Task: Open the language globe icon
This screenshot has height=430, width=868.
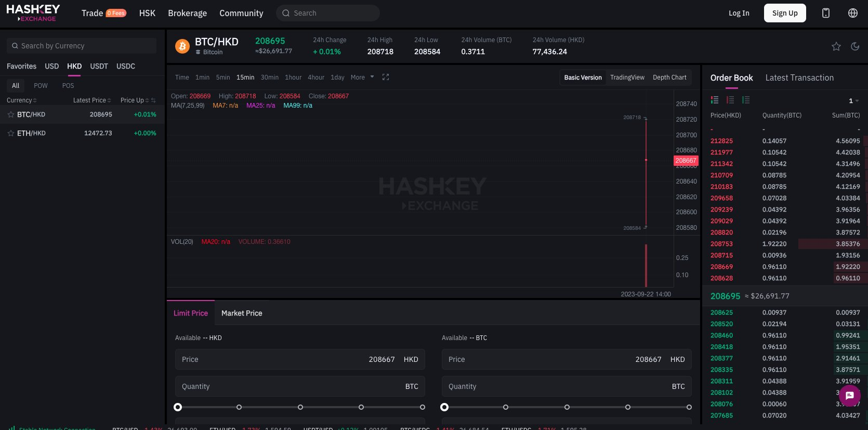Action: [853, 13]
